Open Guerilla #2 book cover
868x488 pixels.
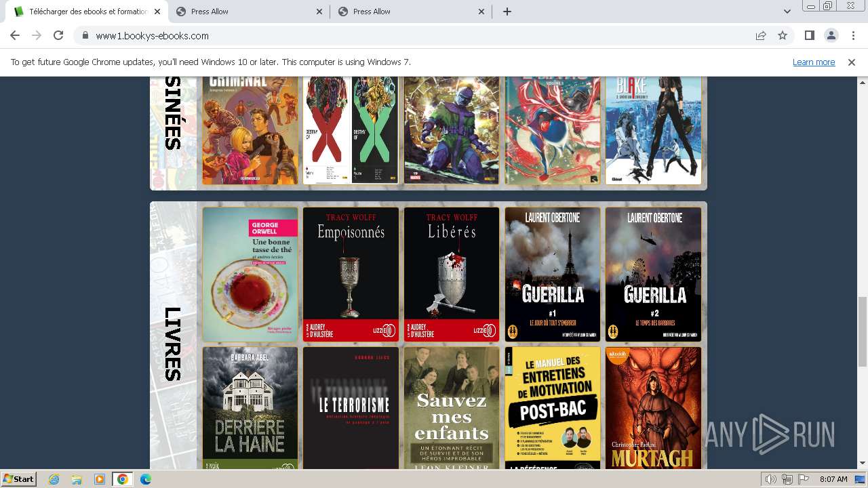click(x=653, y=274)
